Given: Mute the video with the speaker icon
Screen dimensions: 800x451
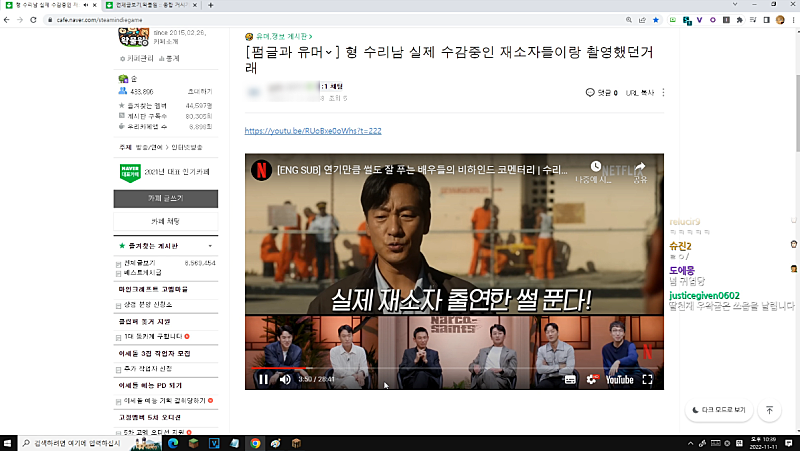Looking at the screenshot, I should (285, 379).
